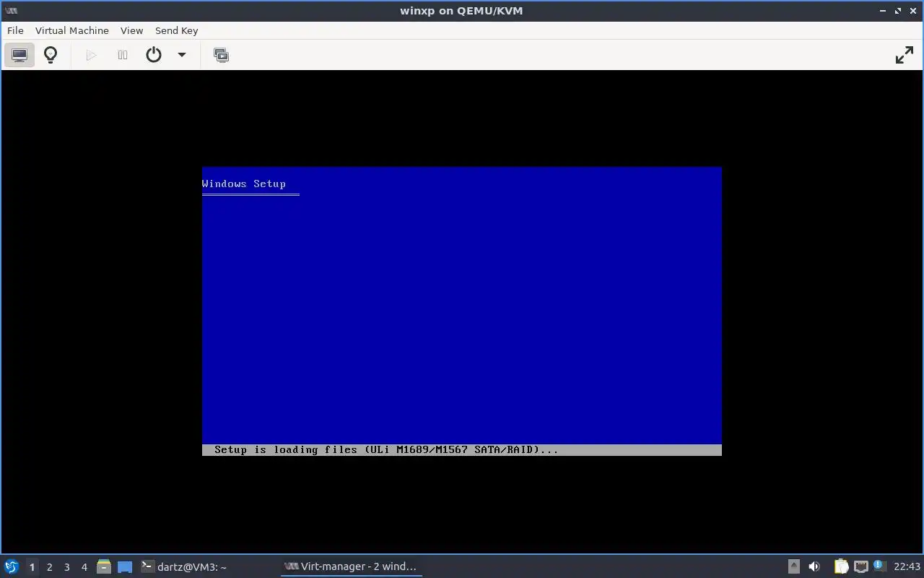Image resolution: width=924 pixels, height=578 pixels.
Task: Click the network status tray icon
Action: (x=860, y=566)
